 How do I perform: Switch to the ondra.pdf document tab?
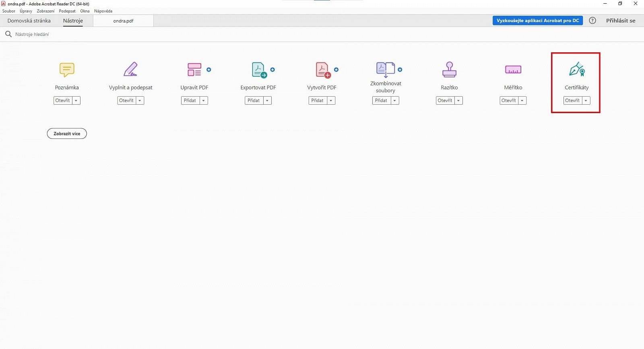(x=123, y=21)
